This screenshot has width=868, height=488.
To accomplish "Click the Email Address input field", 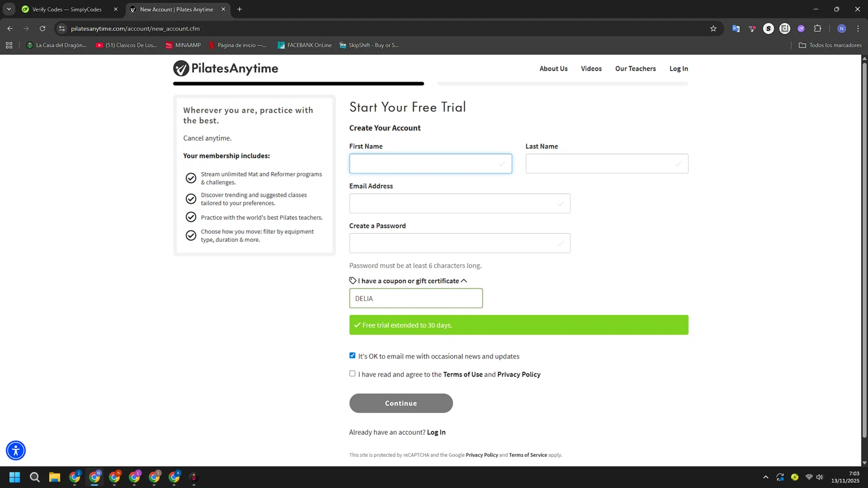I will [460, 204].
